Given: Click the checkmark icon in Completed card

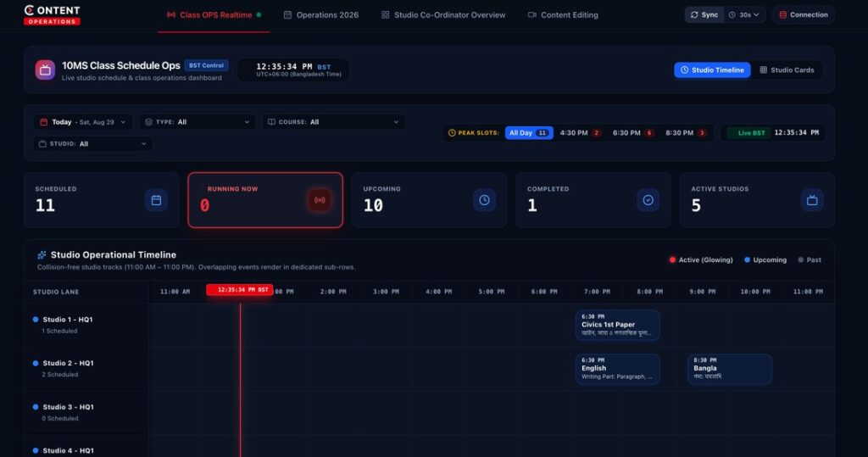Looking at the screenshot, I should click(x=648, y=200).
